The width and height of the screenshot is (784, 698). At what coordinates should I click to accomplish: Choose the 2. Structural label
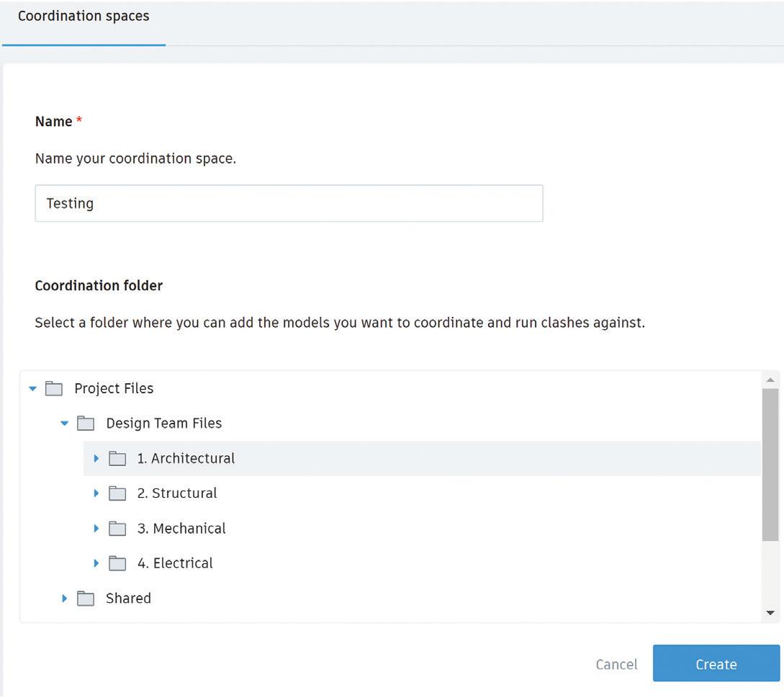(x=177, y=493)
